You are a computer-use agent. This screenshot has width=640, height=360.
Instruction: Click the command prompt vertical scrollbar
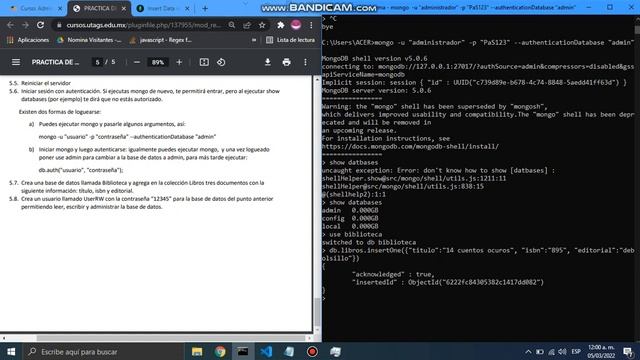tap(637, 30)
